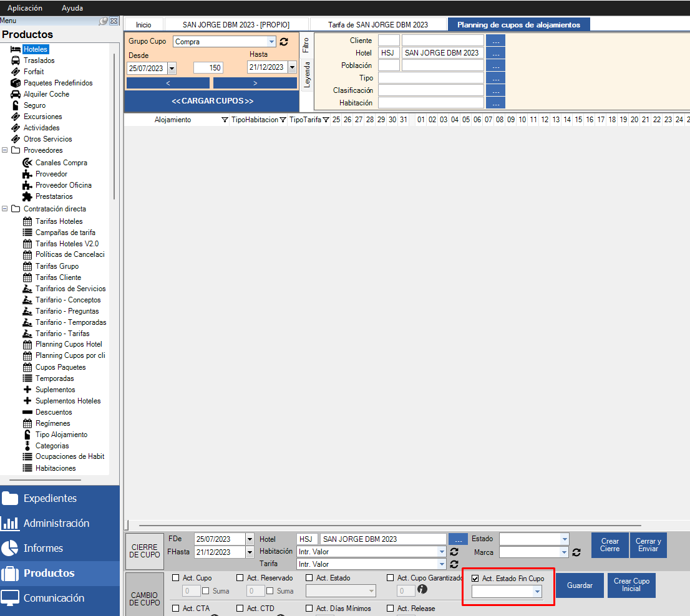This screenshot has width=690, height=616.
Task: Open the Traslados bus icon item
Action: (x=16, y=60)
